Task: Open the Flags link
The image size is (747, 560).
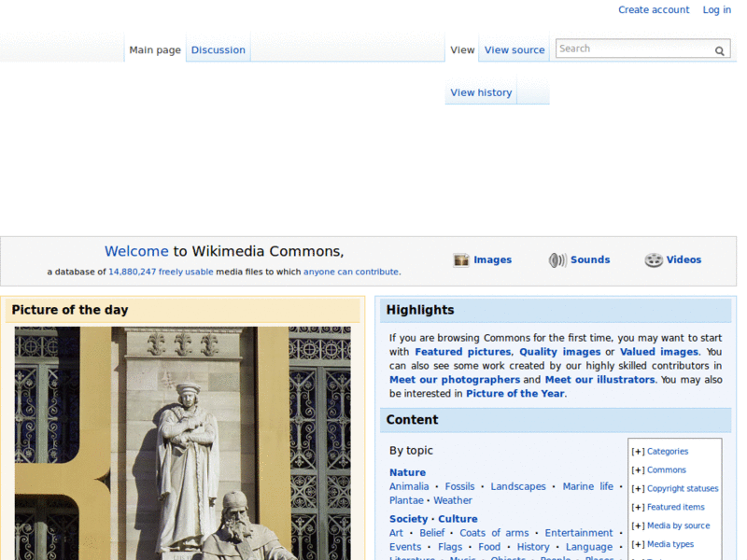Action: pos(450,547)
